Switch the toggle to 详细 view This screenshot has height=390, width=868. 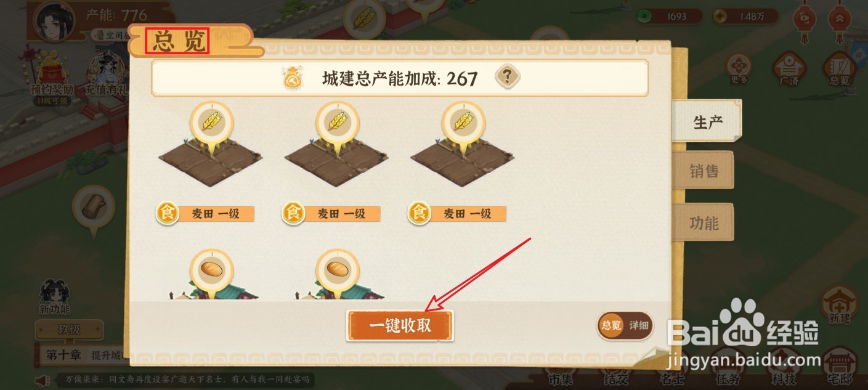pyautogui.click(x=639, y=325)
